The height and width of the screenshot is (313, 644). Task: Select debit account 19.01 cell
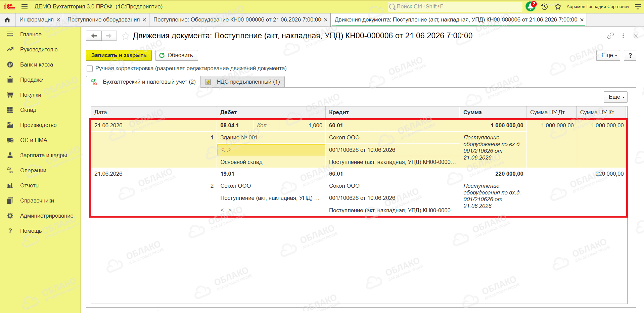[x=227, y=174]
